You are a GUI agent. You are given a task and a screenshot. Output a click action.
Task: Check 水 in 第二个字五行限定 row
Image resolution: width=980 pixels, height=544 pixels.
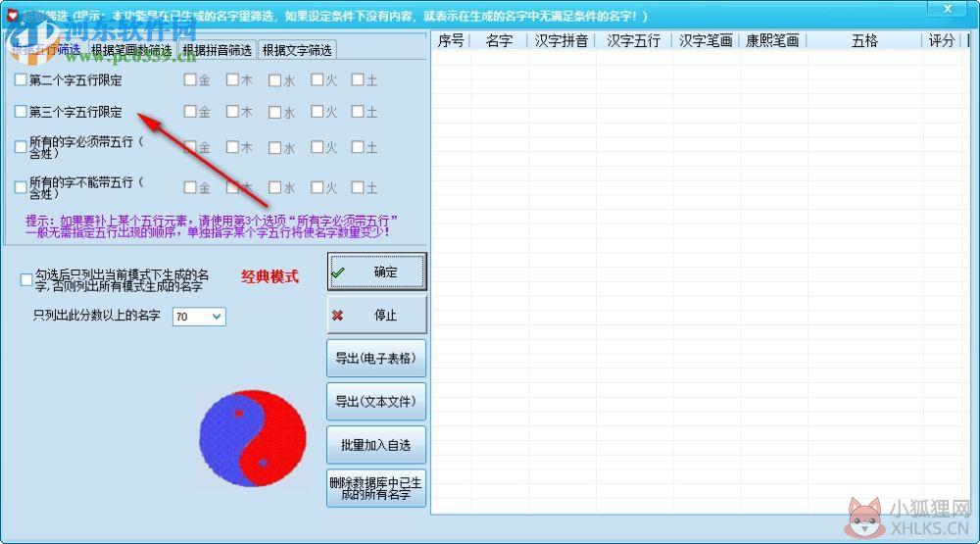[x=275, y=80]
